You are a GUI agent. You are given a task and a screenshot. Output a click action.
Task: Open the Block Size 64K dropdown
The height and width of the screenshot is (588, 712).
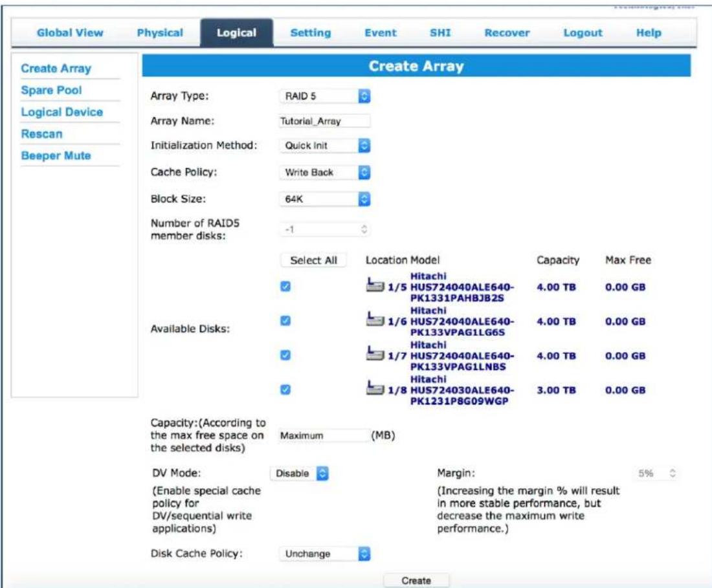tap(325, 199)
